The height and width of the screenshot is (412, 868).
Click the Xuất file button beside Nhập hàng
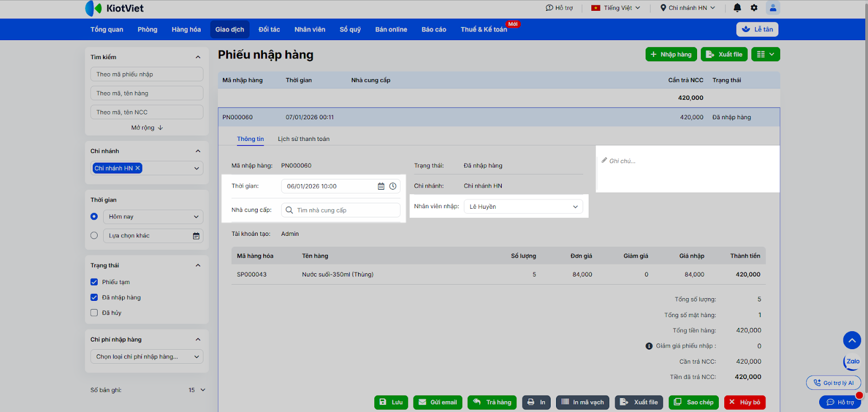point(724,54)
